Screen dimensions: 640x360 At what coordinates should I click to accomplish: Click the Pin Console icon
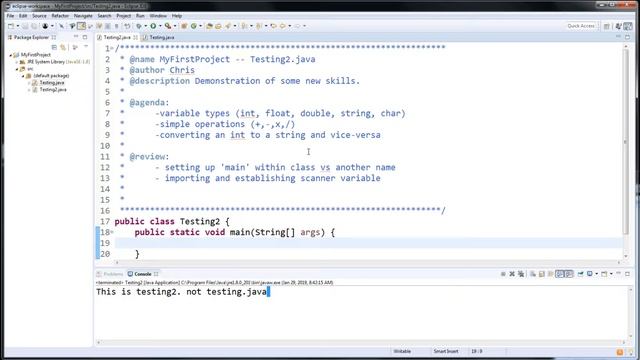click(x=580, y=274)
